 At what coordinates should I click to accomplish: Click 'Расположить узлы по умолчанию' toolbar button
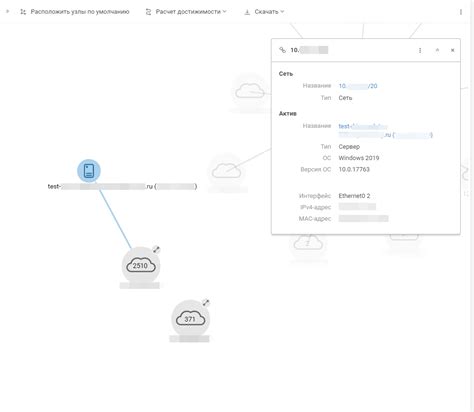[75, 12]
